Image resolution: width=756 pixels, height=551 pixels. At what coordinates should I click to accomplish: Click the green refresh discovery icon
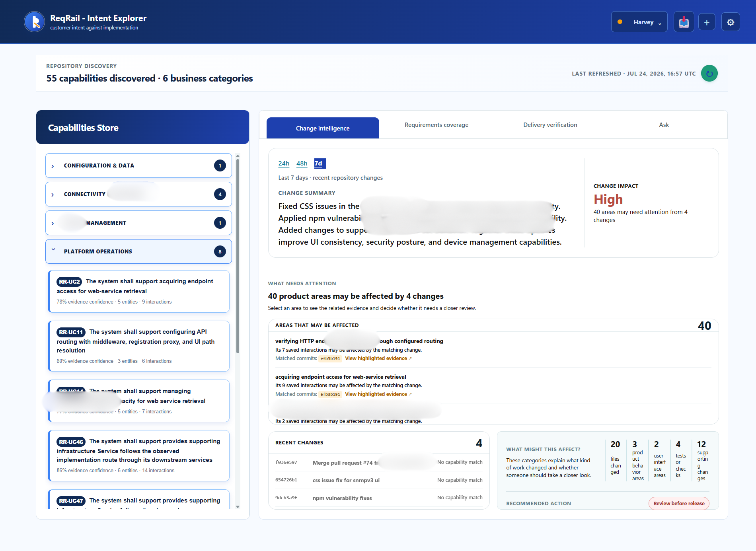[709, 74]
